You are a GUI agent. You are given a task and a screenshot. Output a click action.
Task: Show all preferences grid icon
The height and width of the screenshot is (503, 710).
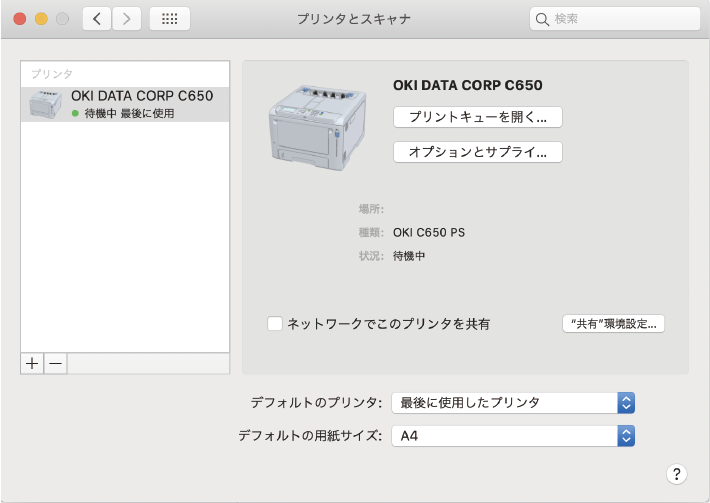[x=170, y=19]
